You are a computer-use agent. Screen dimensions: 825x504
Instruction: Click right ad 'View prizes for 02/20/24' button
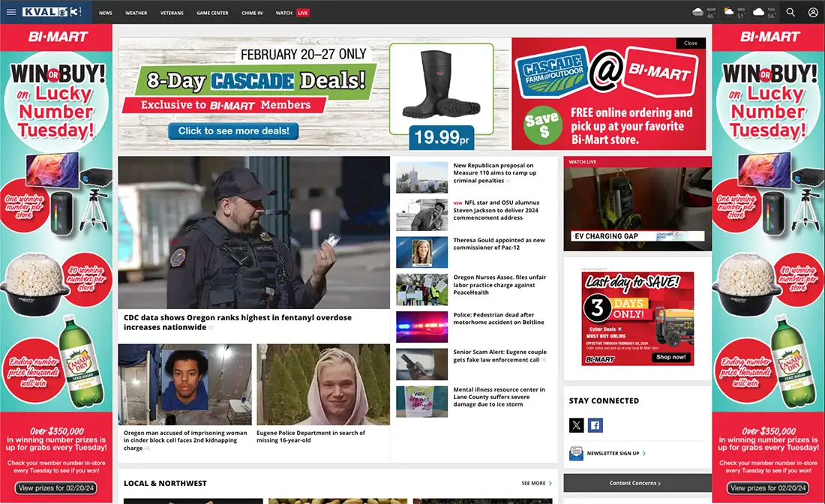tap(769, 488)
